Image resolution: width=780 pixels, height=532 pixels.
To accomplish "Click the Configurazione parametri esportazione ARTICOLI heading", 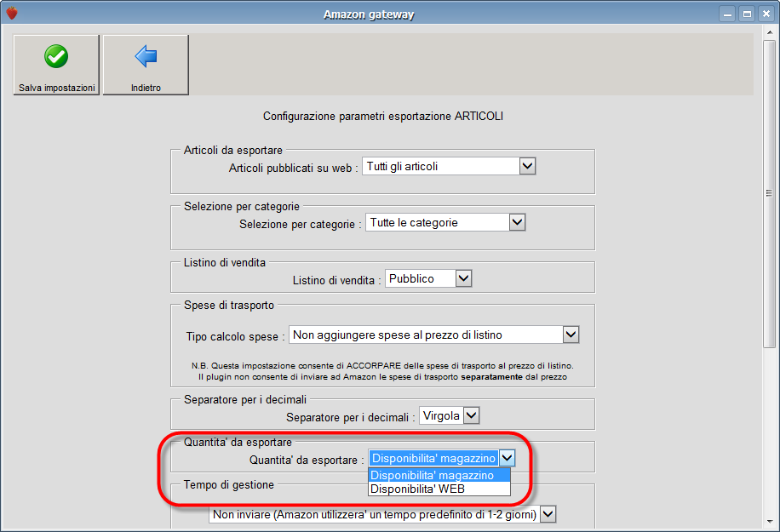I will [383, 116].
